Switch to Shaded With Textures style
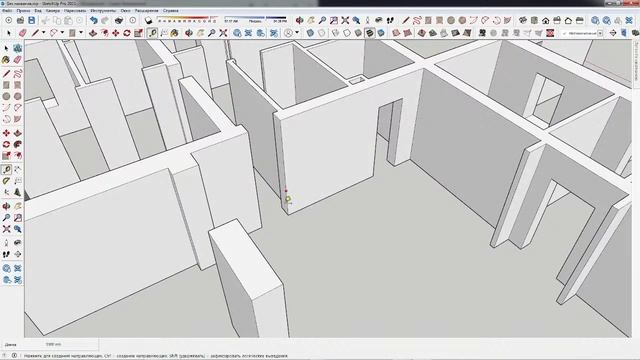The height and width of the screenshot is (360, 640). click(369, 33)
